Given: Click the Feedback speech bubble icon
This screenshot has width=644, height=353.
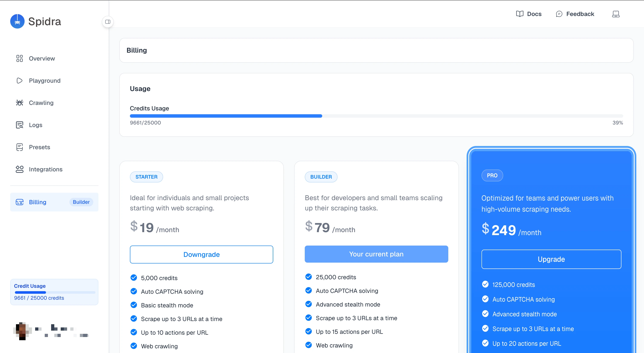Looking at the screenshot, I should tap(559, 14).
